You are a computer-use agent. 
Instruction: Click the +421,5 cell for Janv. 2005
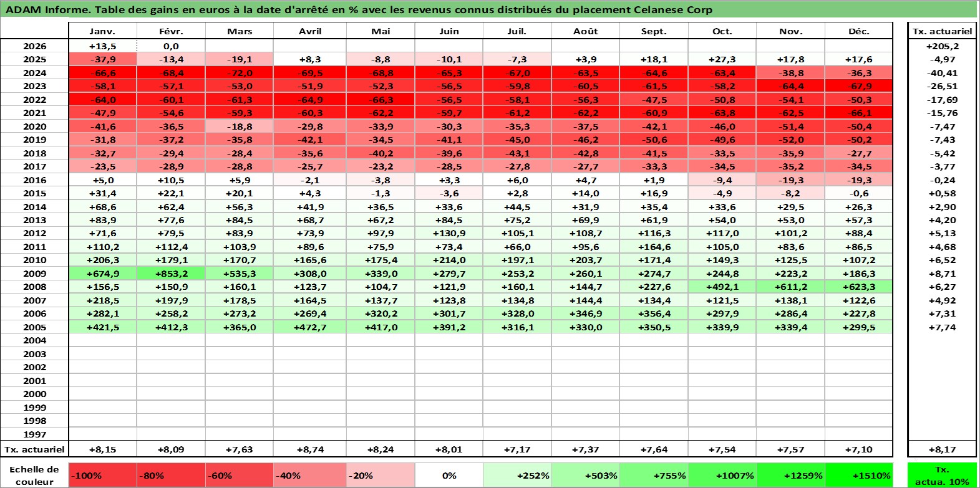coord(102,327)
